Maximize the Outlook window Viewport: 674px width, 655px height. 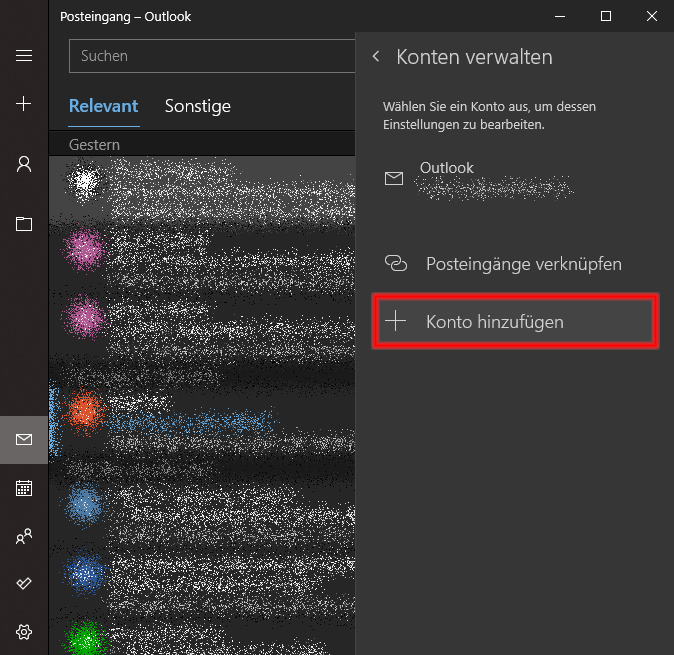coord(606,16)
